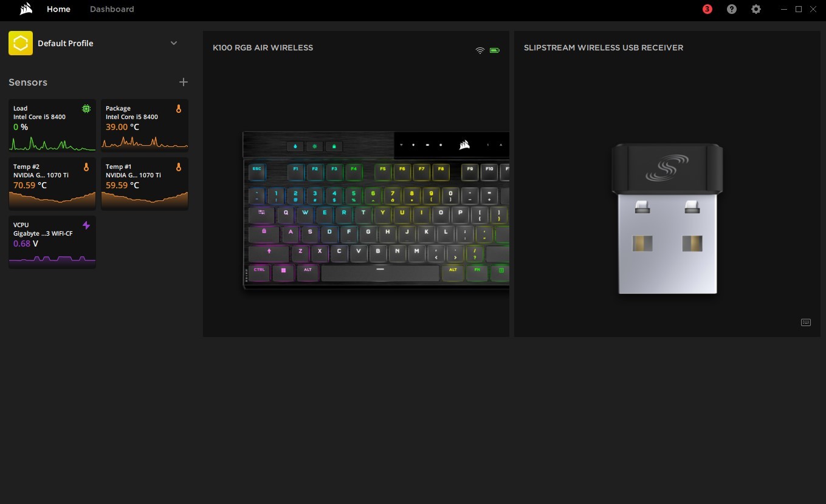Select the Load Intel Core i5 sensor card
Screen dimensions: 826x504
click(52, 125)
